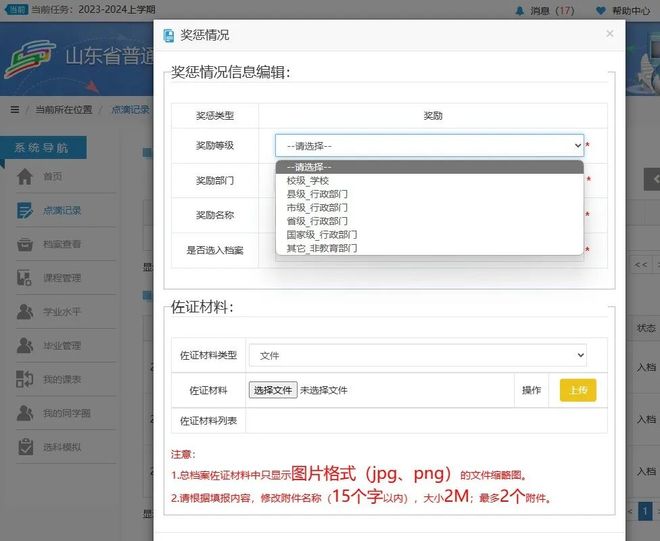Open 毕业管理 sidebar item

pyautogui.click(x=62, y=346)
